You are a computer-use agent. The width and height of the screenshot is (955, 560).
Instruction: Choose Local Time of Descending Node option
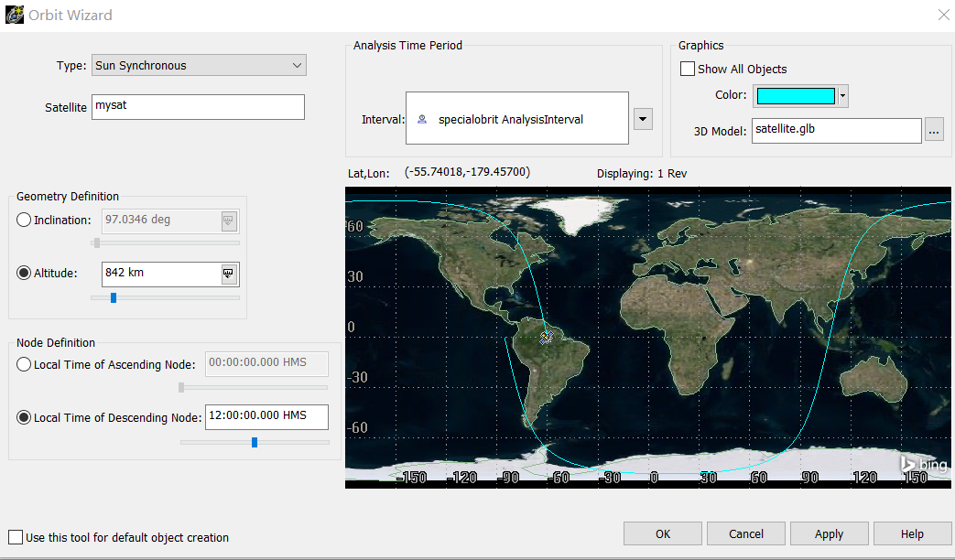click(24, 417)
